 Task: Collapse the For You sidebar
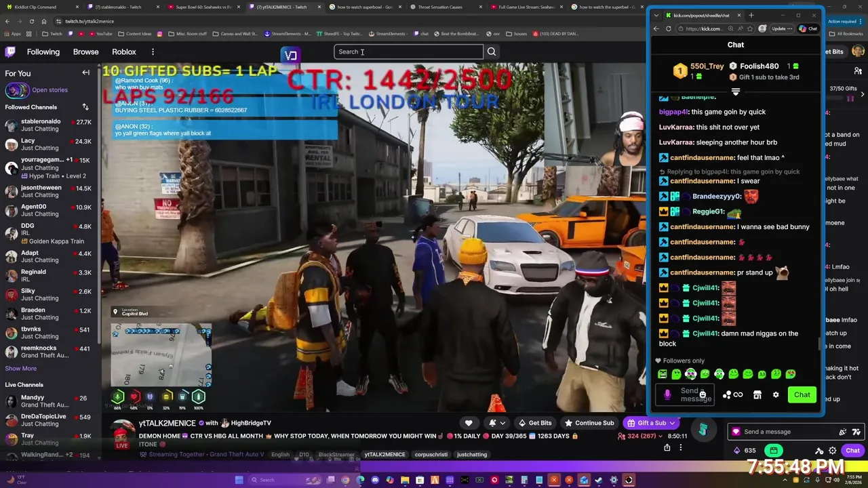click(x=85, y=73)
